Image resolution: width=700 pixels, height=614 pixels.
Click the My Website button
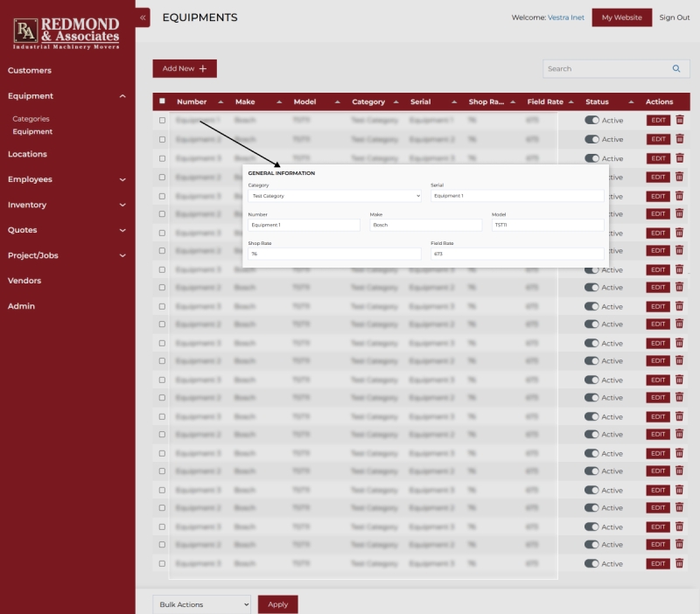tap(621, 17)
